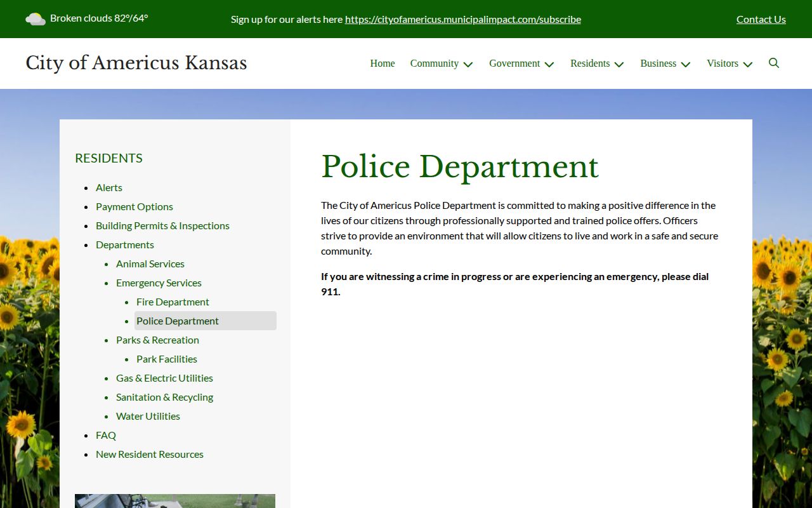Select Departments in the sidebar list
This screenshot has height=508, width=812.
[125, 244]
